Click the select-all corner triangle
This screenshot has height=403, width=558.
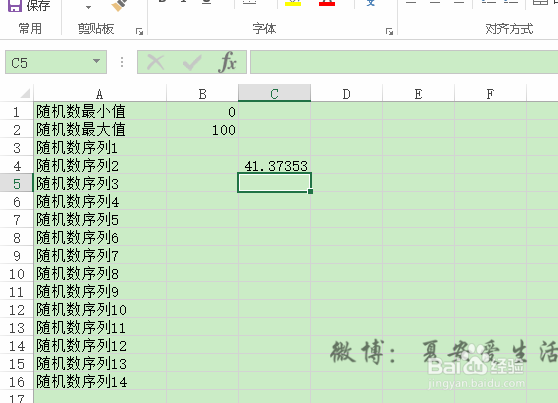click(25, 94)
